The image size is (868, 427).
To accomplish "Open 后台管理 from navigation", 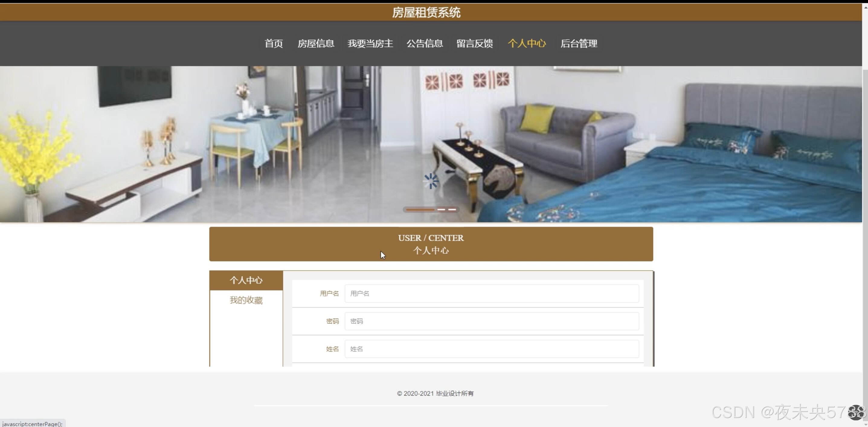I will (578, 43).
